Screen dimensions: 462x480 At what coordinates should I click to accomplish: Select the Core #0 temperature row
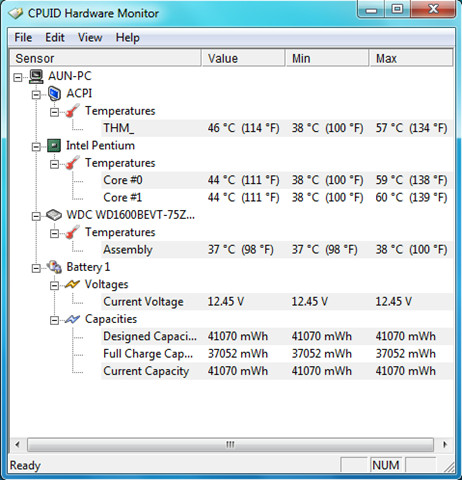tap(277, 180)
